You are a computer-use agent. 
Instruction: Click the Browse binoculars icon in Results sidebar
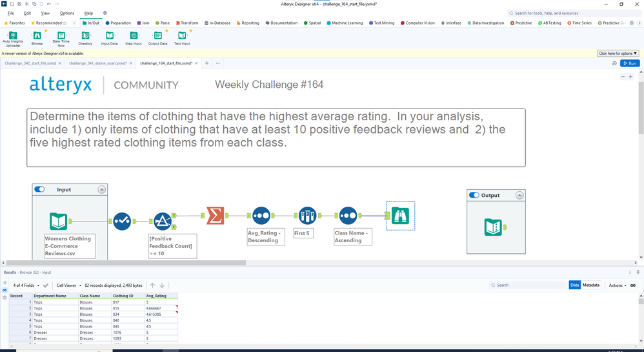[5, 290]
